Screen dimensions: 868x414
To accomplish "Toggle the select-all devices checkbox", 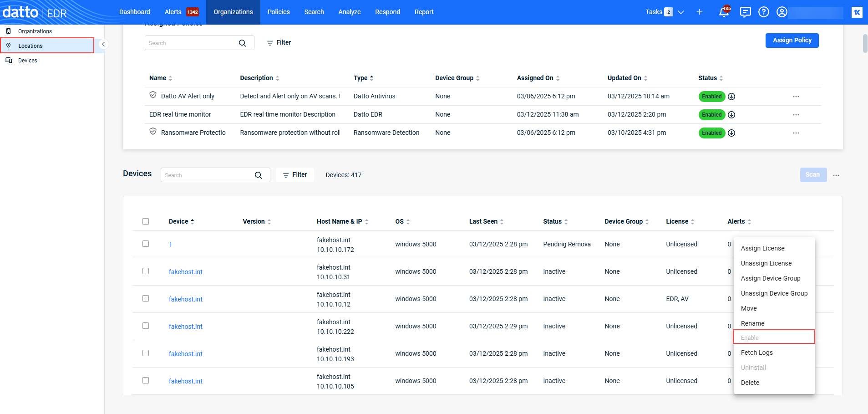I will (x=146, y=221).
